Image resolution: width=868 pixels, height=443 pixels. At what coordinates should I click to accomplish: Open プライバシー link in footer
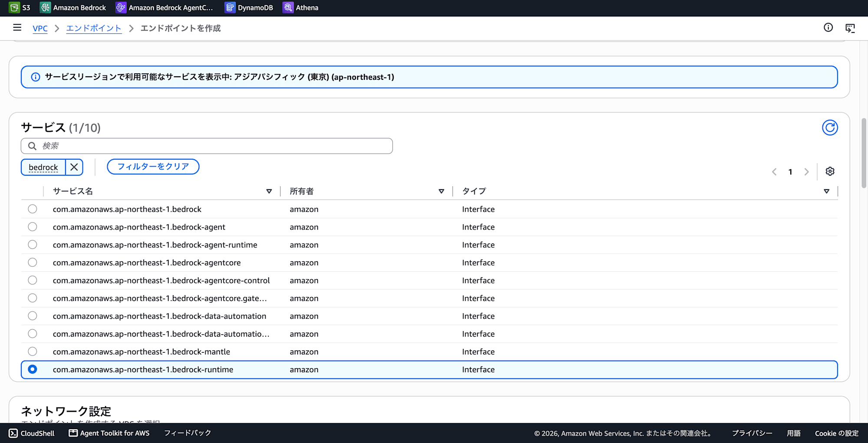point(752,433)
